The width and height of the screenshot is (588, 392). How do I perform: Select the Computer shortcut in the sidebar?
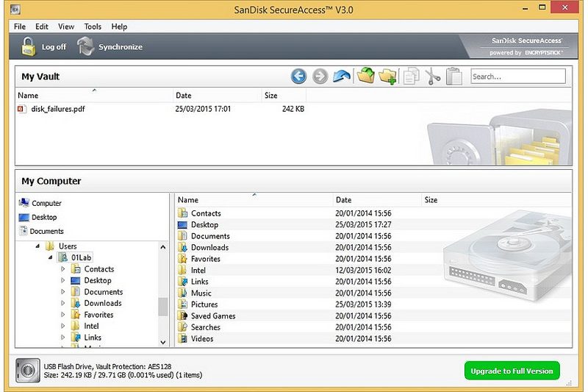tap(46, 203)
